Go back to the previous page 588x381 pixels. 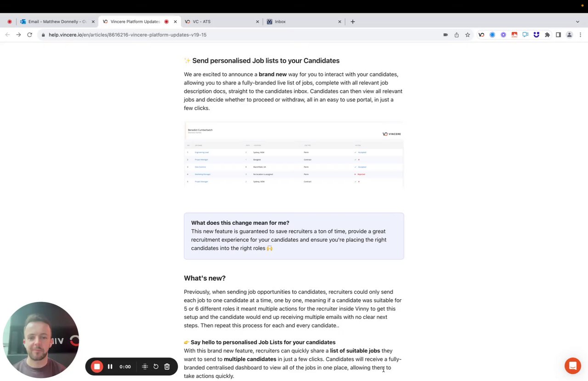(x=7, y=34)
